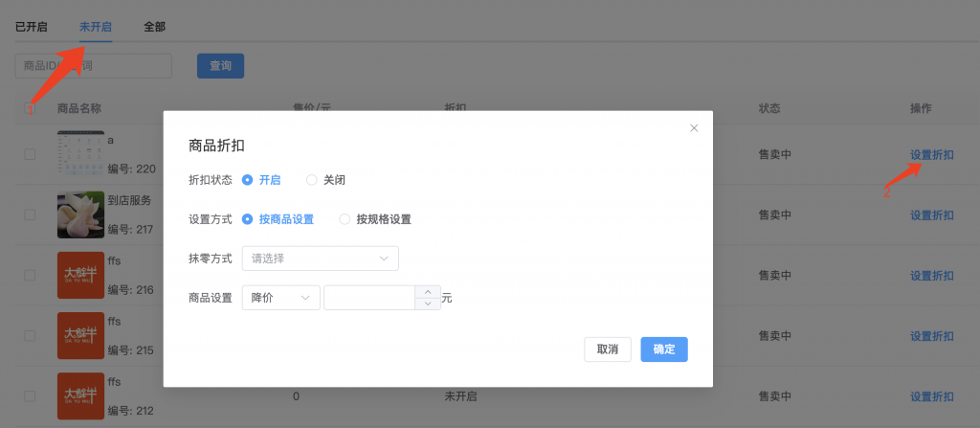
Task: Switch to the 已开启 tab
Action: tap(32, 28)
